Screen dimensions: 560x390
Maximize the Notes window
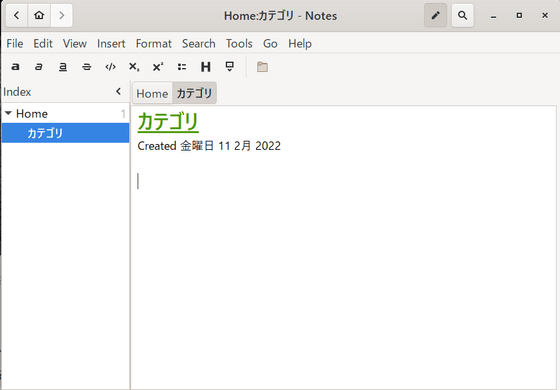(x=519, y=16)
